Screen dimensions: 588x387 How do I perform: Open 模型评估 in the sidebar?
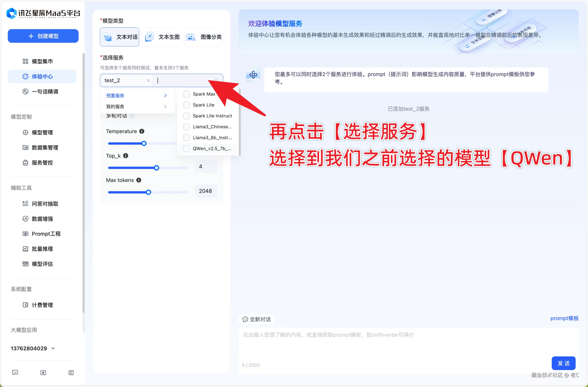point(43,264)
